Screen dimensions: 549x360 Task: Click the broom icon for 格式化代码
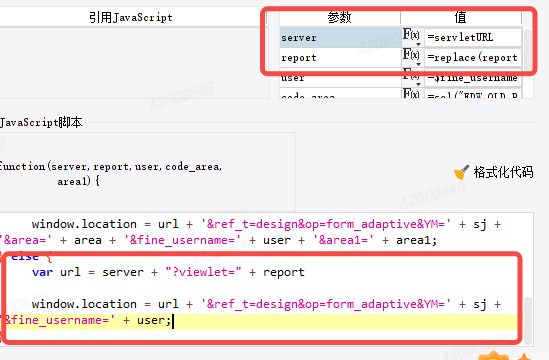461,172
